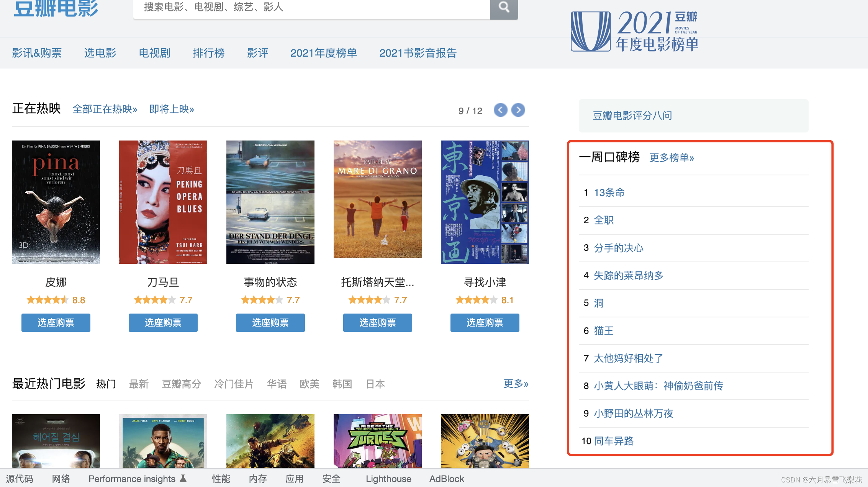
Task: Click the Pina movie poster
Action: coord(56,202)
